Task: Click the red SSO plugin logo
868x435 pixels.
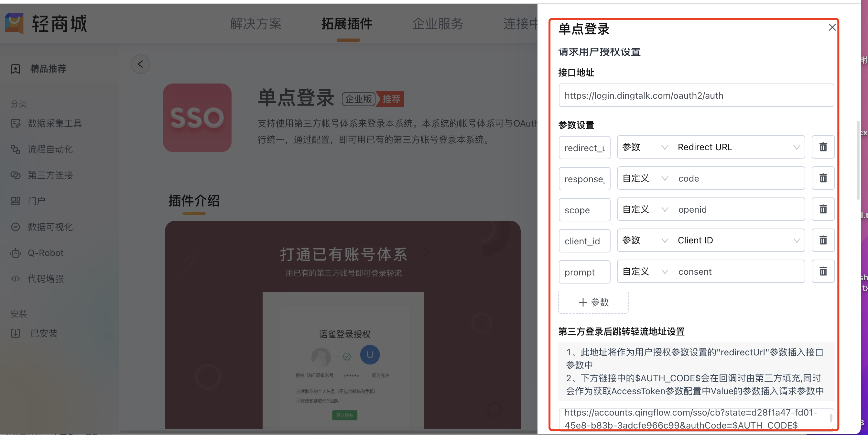Action: point(197,118)
